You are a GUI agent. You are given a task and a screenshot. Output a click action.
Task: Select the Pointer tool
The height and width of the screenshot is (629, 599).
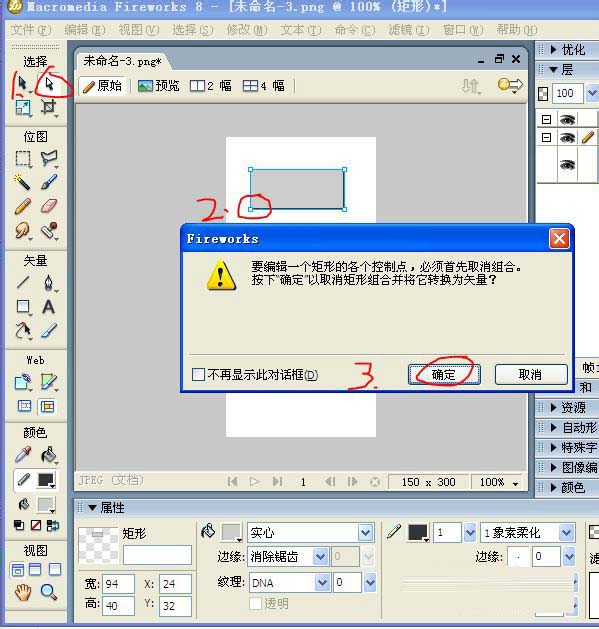[x=22, y=83]
